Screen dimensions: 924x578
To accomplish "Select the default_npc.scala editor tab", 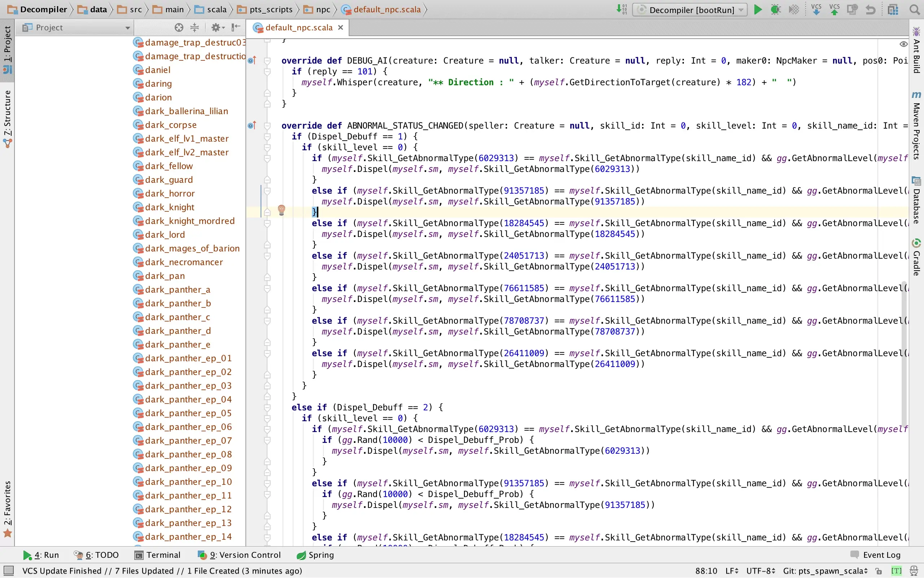I will 298,27.
